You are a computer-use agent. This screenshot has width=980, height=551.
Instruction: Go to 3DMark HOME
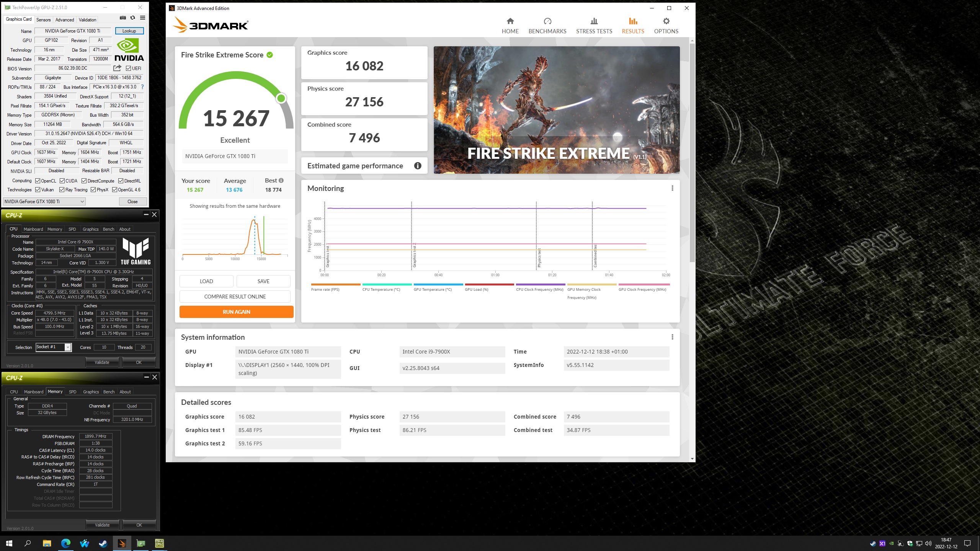510,26
